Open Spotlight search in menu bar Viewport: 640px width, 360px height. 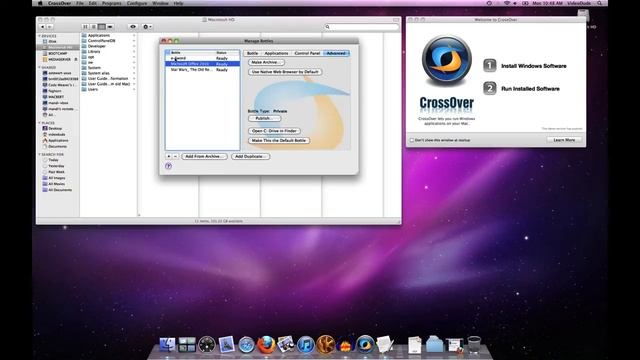(x=599, y=3)
